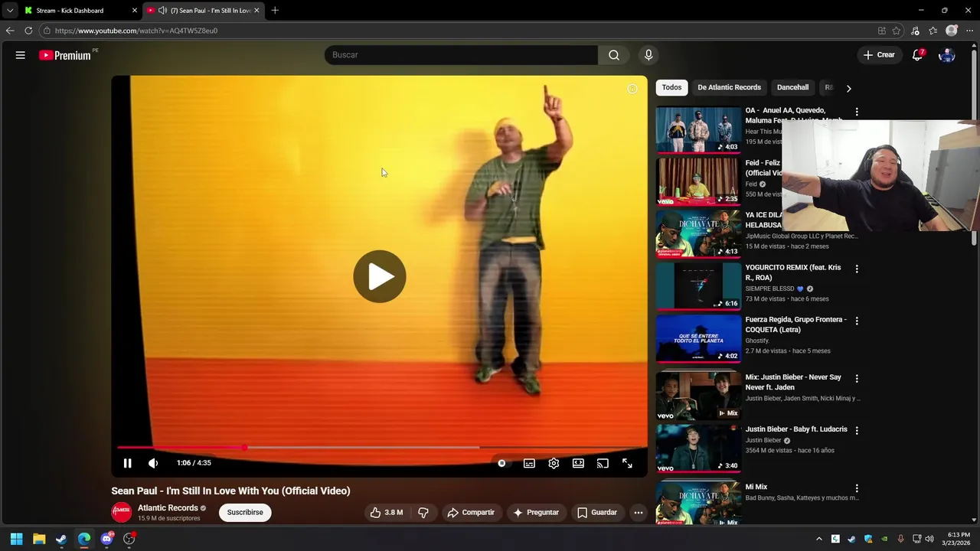Add page to favorites star icon

click(x=897, y=31)
